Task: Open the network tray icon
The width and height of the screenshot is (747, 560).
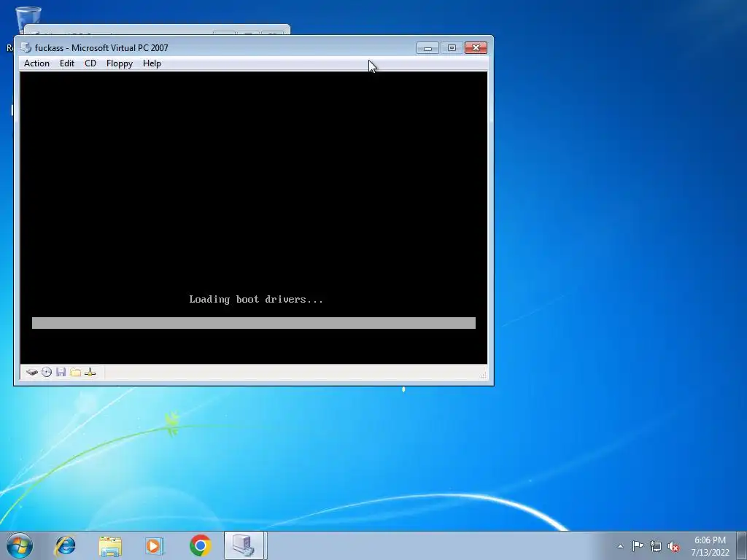Action: click(x=656, y=546)
